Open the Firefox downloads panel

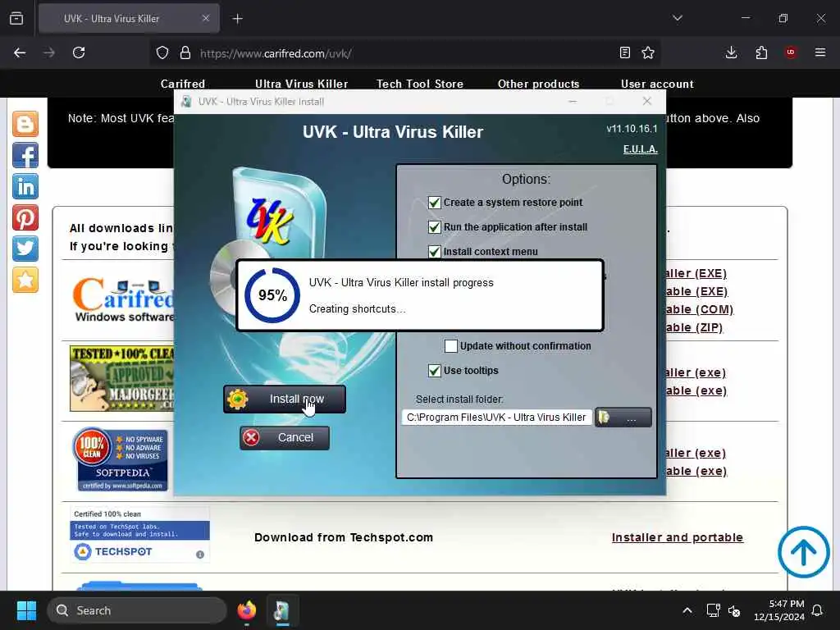click(x=731, y=52)
